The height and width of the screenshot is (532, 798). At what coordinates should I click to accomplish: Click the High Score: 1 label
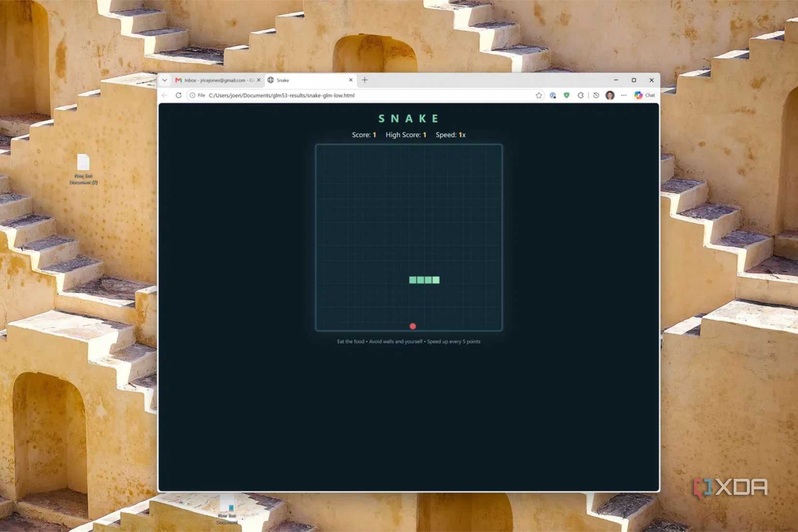pos(406,135)
